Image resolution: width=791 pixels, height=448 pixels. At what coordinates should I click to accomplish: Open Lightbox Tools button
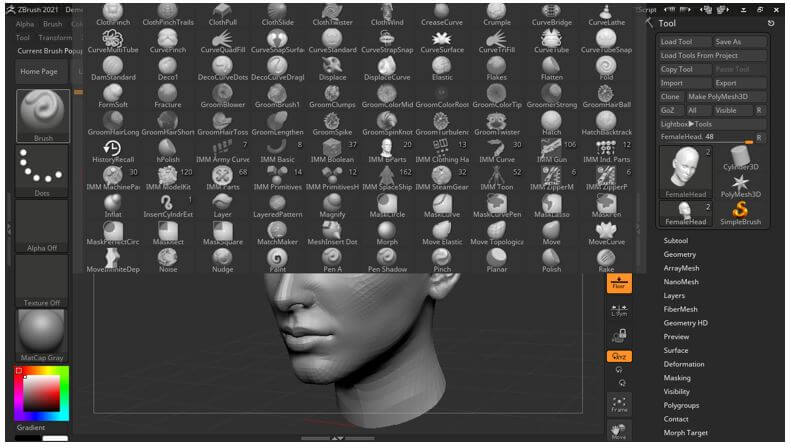point(712,124)
